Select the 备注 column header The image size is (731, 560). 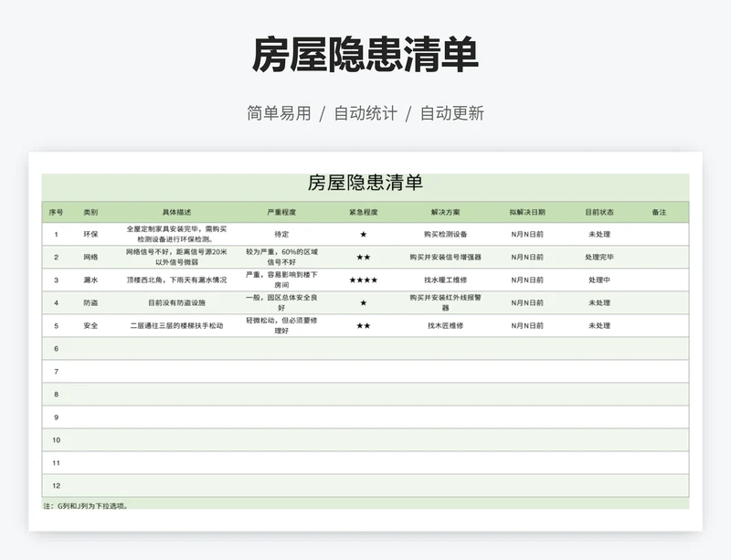pos(659,212)
